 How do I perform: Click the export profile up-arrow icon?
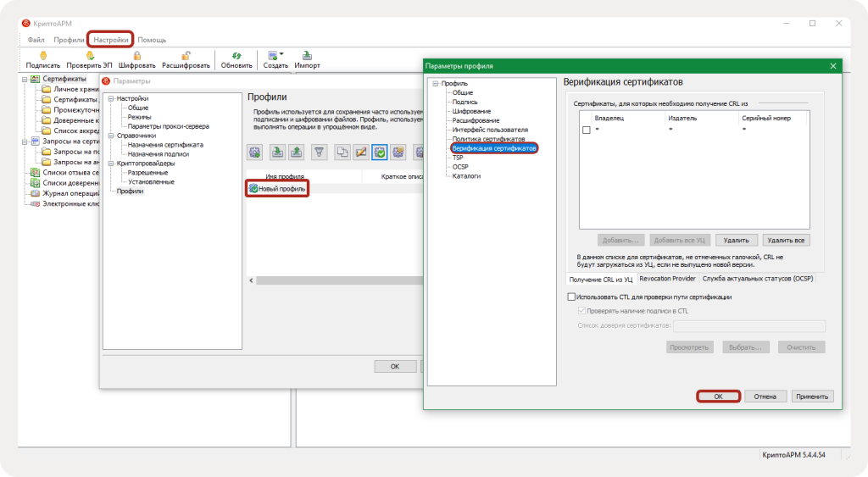pyautogui.click(x=297, y=153)
